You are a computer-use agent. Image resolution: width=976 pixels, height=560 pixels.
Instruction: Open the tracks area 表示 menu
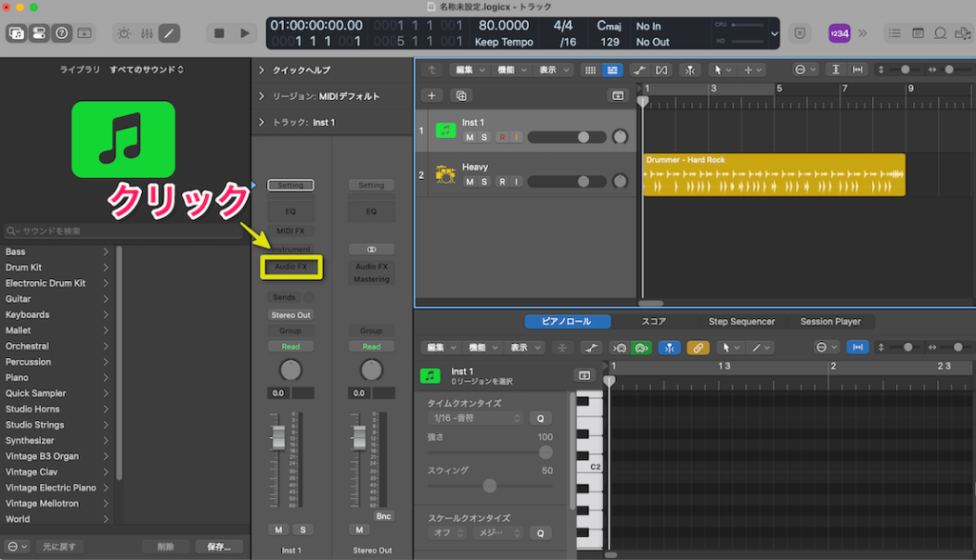coord(553,70)
